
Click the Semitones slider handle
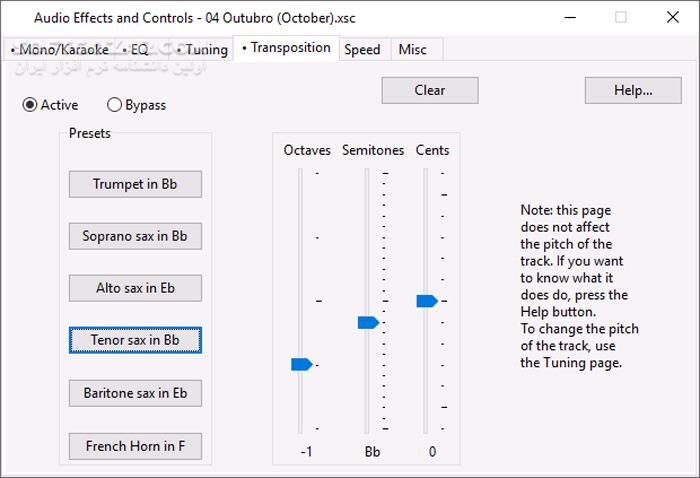click(367, 322)
